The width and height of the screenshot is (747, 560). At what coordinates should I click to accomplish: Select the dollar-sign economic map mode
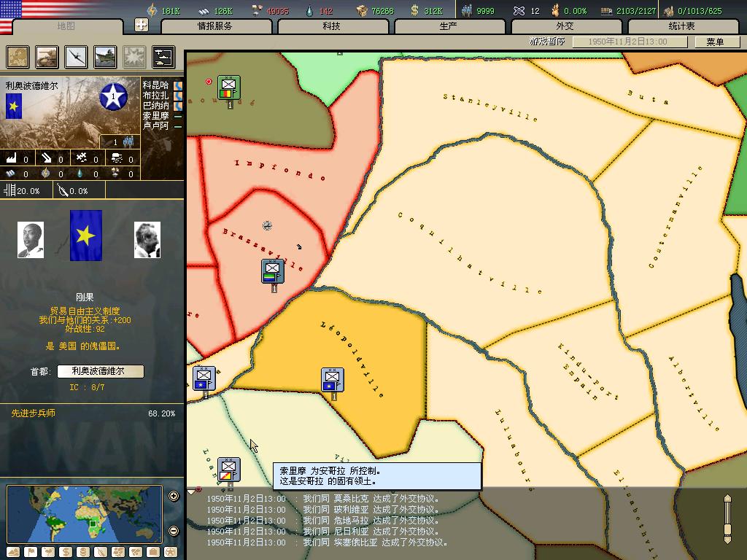(65, 552)
